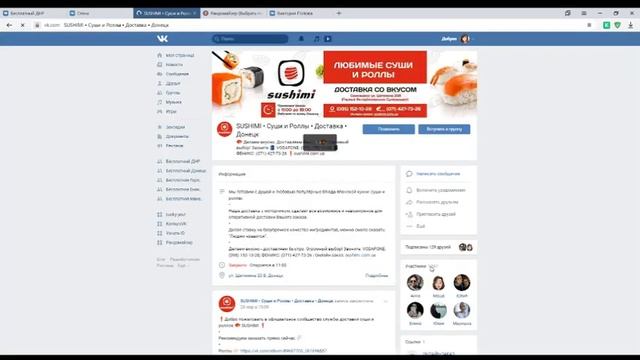This screenshot has height=360, width=640.
Task: Open a new browser tab with plus
Action: 339,13
